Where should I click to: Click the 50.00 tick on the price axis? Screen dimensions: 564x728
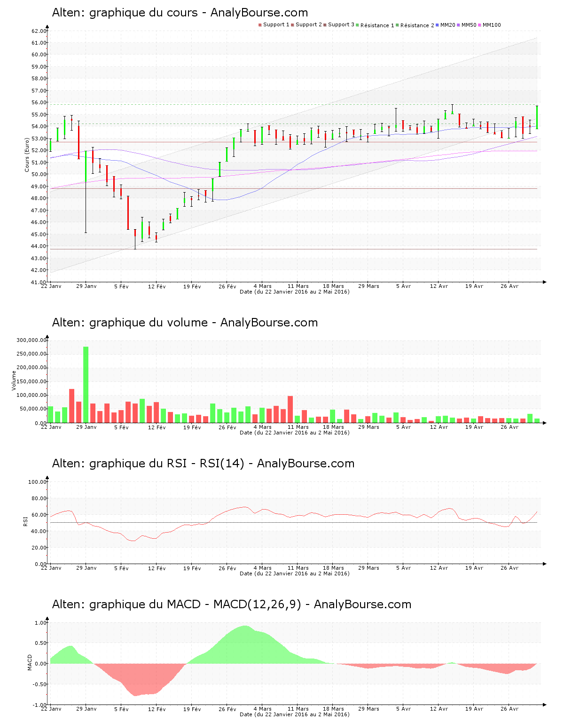click(39, 174)
